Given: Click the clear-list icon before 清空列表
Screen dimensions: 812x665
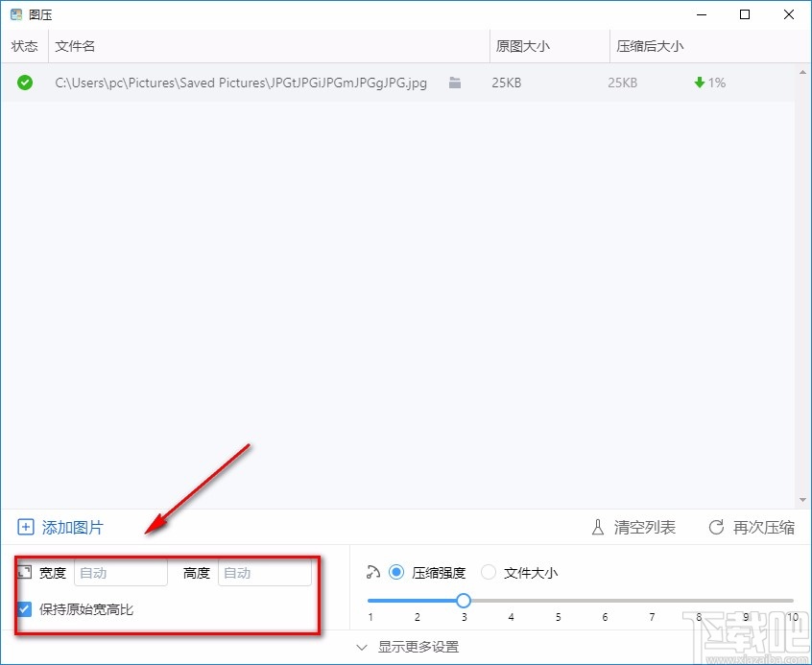Looking at the screenshot, I should [x=596, y=527].
